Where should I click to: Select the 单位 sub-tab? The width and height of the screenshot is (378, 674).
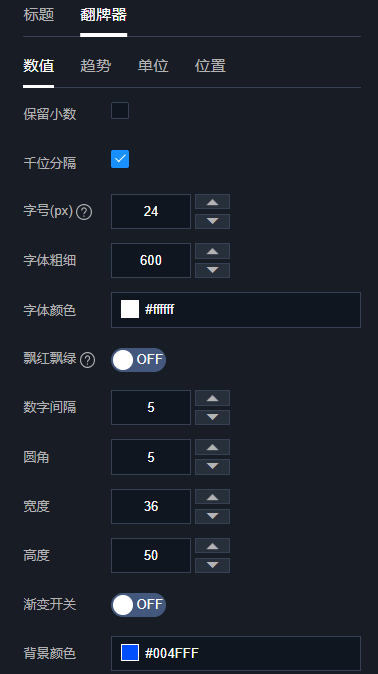[153, 66]
